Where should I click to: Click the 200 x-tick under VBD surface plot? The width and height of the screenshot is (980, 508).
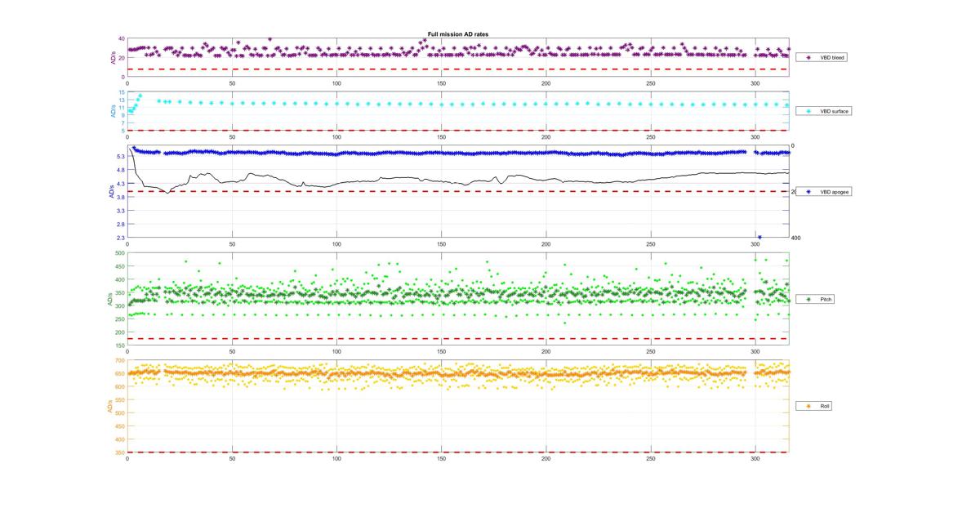point(546,137)
